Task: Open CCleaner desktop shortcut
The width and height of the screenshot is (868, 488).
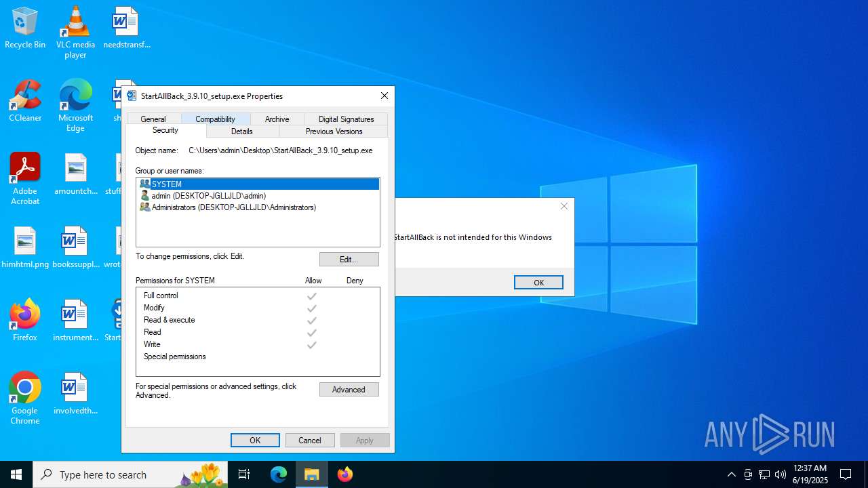Action: click(x=25, y=101)
